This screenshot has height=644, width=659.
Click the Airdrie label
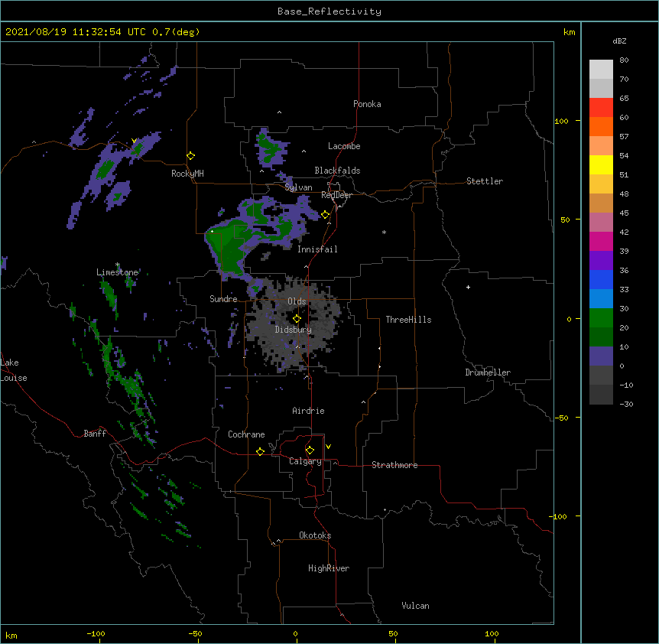tap(308, 411)
